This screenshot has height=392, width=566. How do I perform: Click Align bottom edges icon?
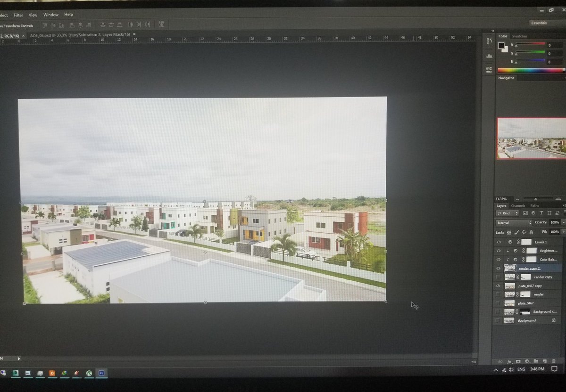(x=61, y=25)
